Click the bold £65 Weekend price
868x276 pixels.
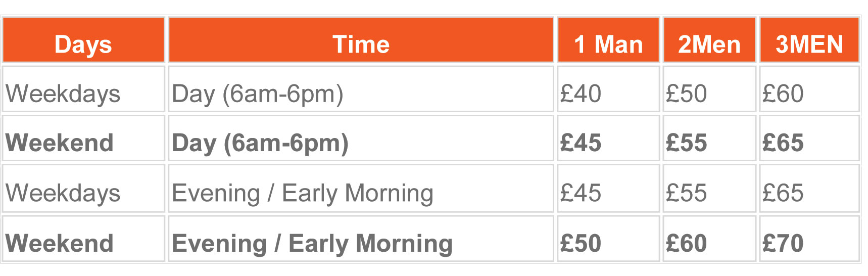click(809, 138)
